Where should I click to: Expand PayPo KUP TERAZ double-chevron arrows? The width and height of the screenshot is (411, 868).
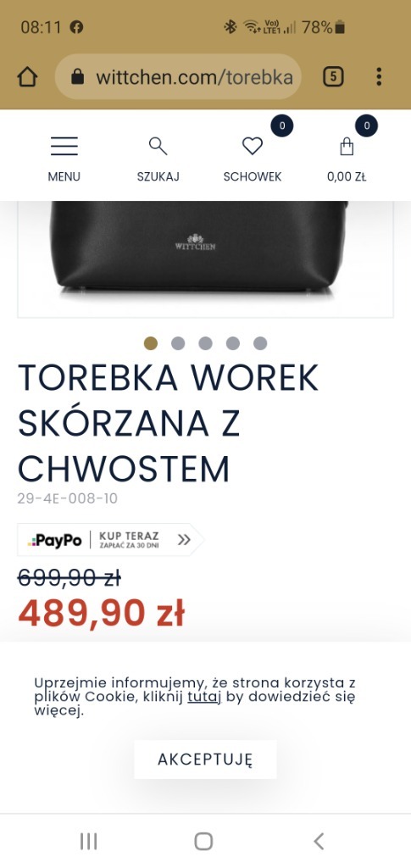click(184, 540)
